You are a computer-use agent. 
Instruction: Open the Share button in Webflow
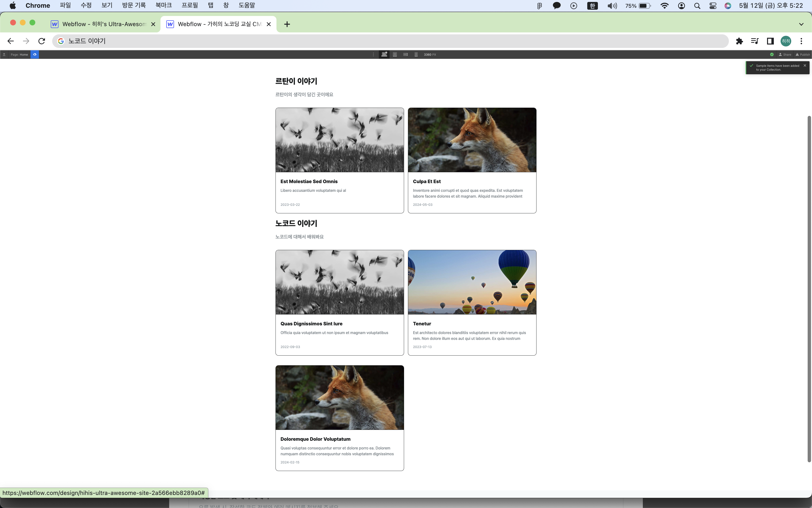(785, 54)
